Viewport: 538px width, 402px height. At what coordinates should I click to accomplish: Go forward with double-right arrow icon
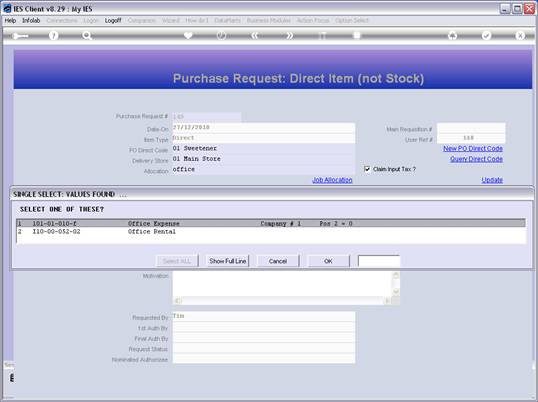[290, 35]
